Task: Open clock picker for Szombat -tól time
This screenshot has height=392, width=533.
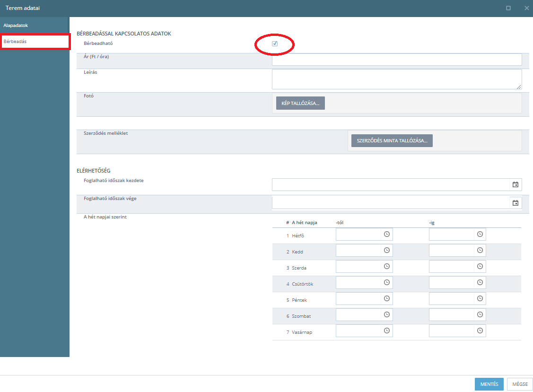Action: [387, 314]
